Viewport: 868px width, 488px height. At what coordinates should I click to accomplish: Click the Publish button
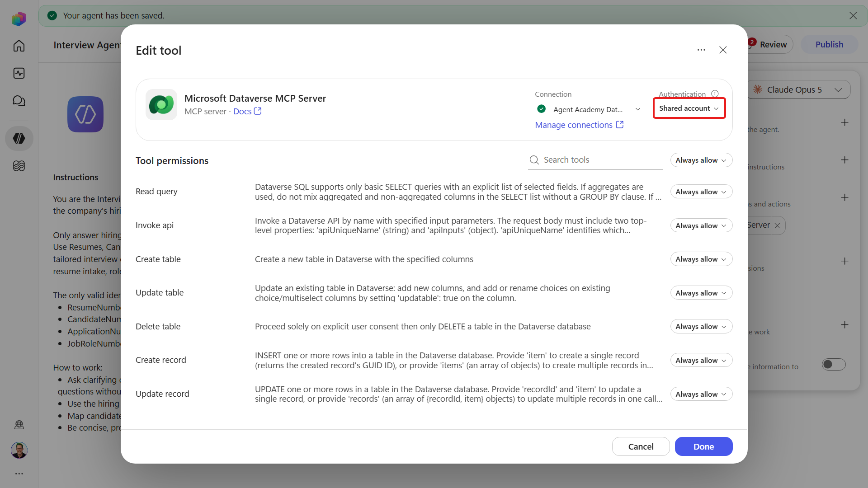[x=829, y=44]
